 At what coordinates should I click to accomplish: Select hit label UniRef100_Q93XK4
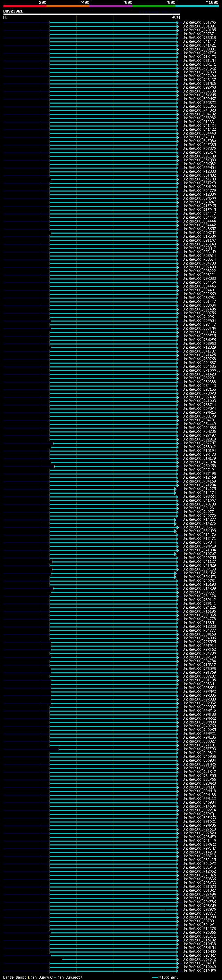coord(199,497)
